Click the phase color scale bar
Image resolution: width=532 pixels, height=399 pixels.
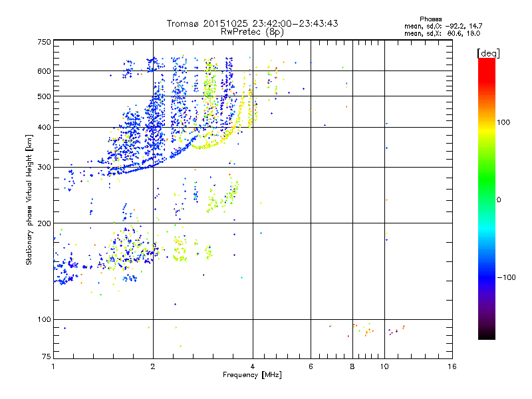(487, 198)
